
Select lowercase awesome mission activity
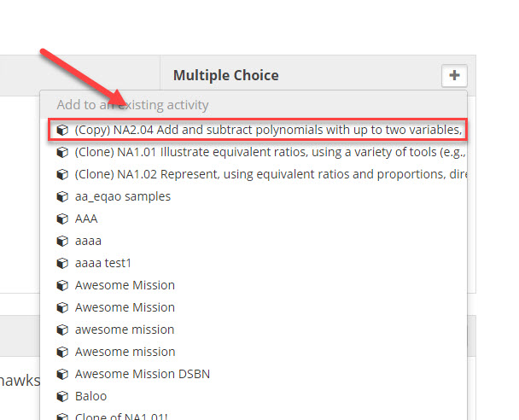point(254,330)
